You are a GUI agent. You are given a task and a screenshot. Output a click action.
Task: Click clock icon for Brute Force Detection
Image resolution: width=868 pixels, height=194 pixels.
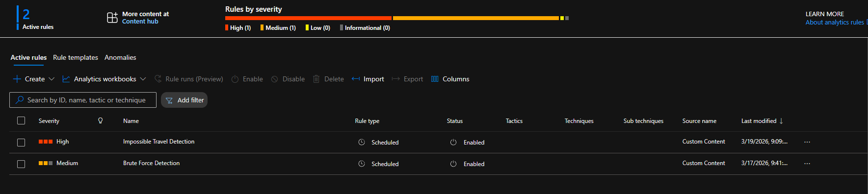click(362, 164)
